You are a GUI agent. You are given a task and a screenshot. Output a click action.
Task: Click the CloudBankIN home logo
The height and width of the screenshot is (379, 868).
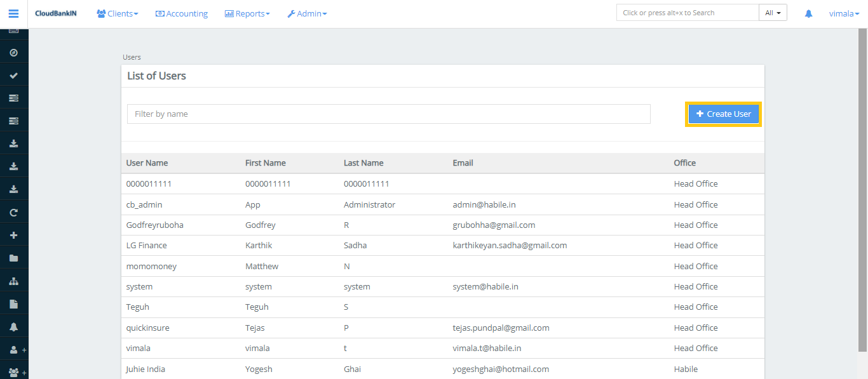[56, 13]
